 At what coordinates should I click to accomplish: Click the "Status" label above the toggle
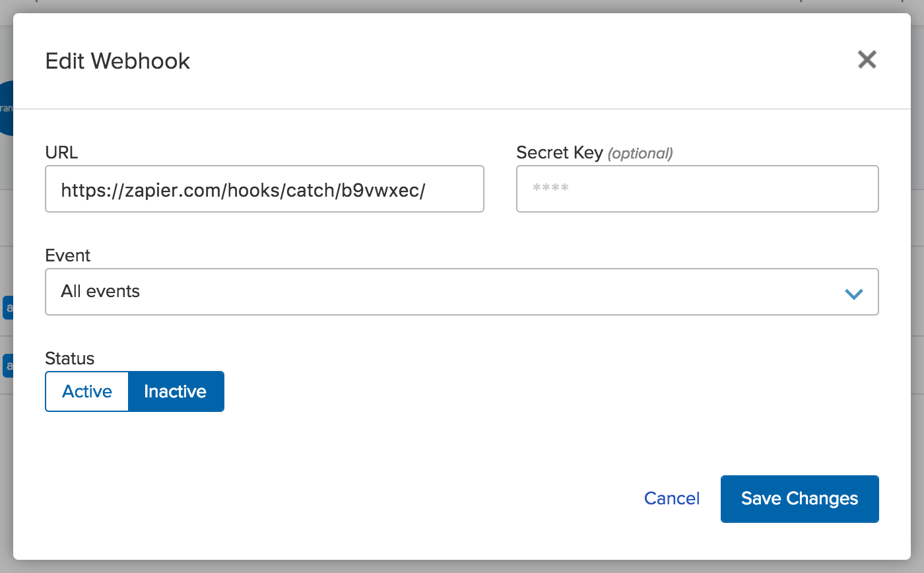pyautogui.click(x=69, y=358)
